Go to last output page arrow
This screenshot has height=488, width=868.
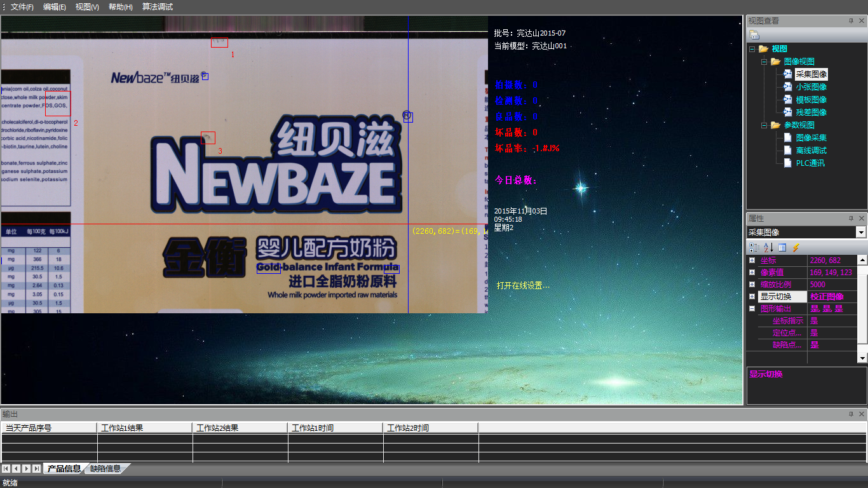point(37,468)
